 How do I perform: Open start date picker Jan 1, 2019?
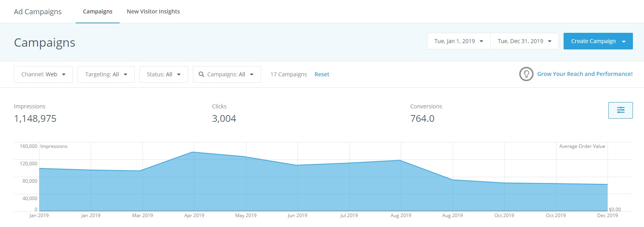click(x=459, y=41)
